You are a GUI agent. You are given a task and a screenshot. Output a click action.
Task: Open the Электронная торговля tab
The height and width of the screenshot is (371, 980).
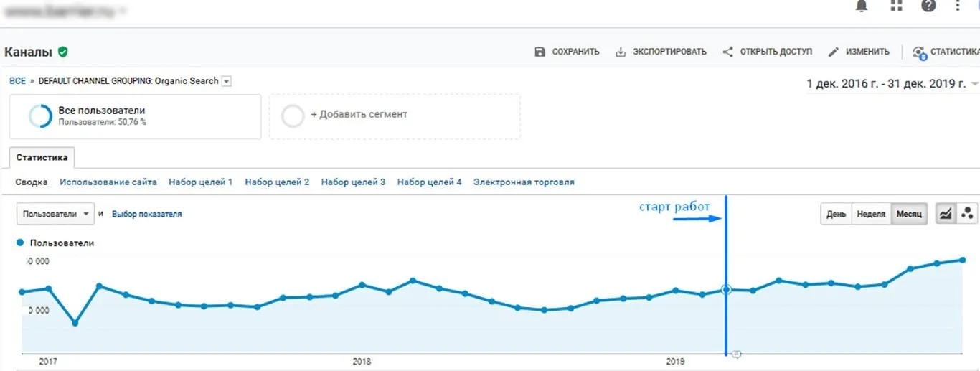pyautogui.click(x=524, y=182)
